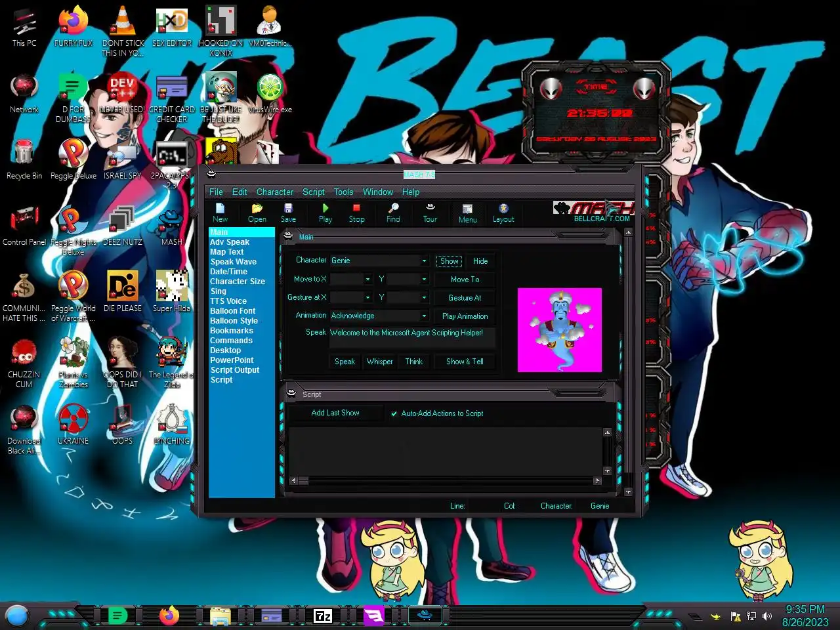Select the Control Panel desktop icon
The image size is (840, 630).
24,226
